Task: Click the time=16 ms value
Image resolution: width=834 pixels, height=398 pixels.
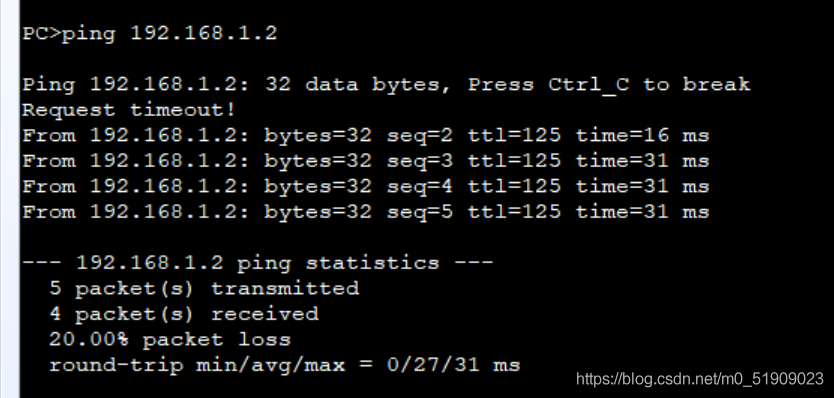Action: click(643, 136)
